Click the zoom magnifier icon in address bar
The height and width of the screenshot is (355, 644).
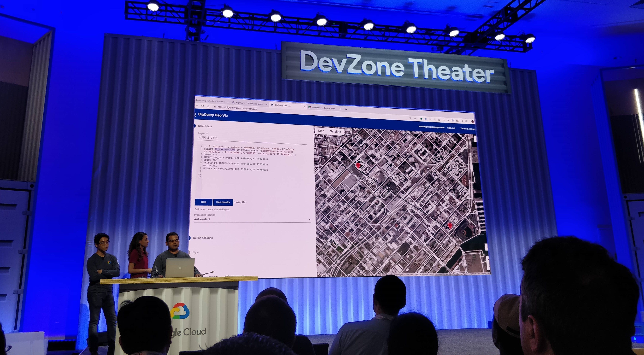pyautogui.click(x=410, y=118)
